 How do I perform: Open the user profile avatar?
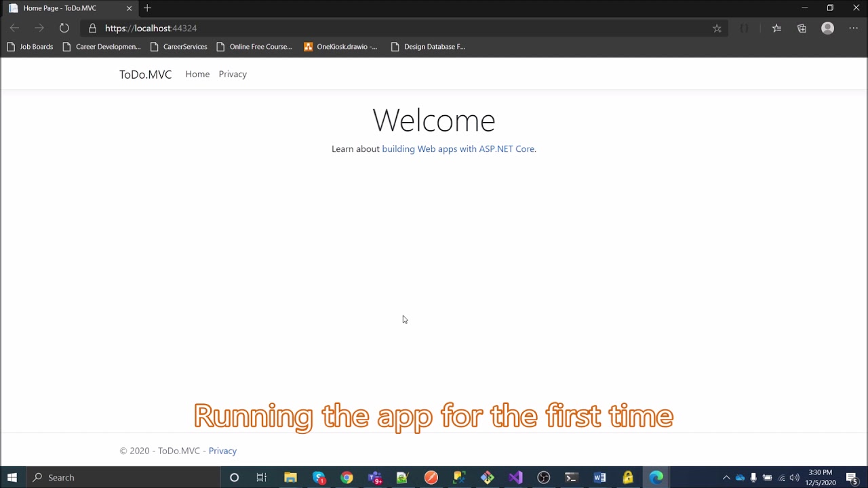pyautogui.click(x=827, y=28)
